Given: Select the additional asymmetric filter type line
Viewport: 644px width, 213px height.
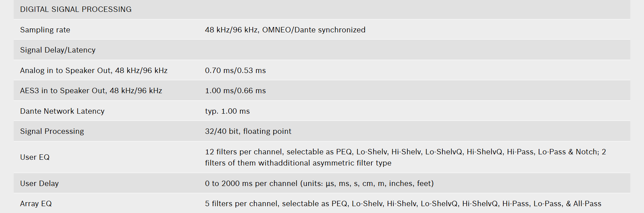Looking at the screenshot, I should pos(298,163).
